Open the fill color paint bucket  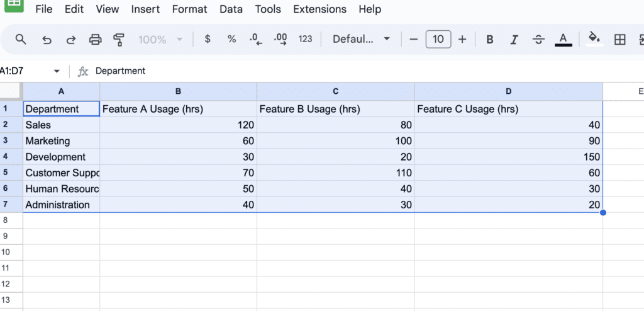click(x=594, y=39)
